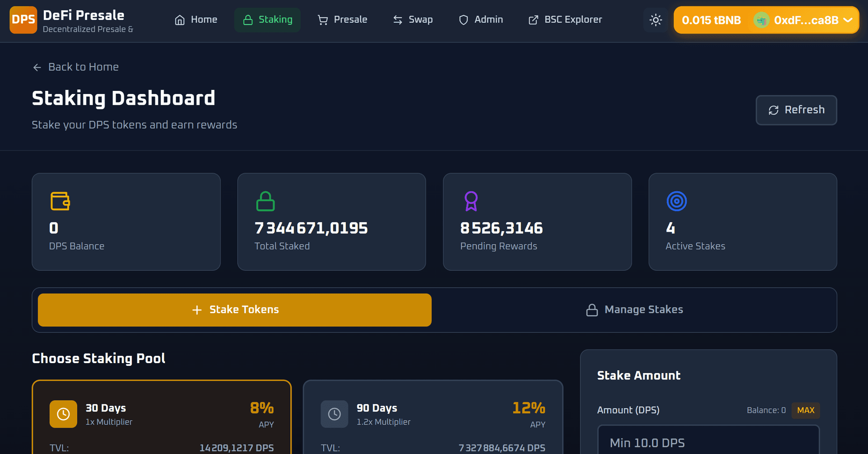Open BSC Explorer external link
This screenshot has width=868, height=454.
[565, 20]
